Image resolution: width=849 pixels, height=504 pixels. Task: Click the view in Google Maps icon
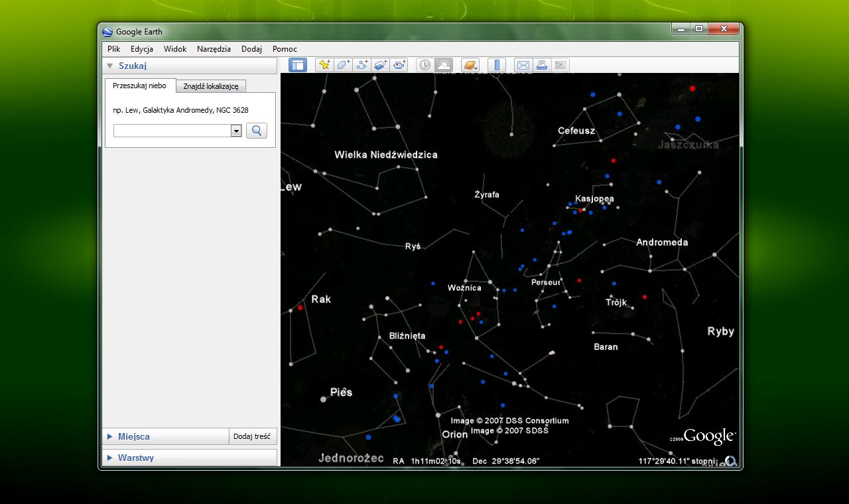tap(560, 65)
